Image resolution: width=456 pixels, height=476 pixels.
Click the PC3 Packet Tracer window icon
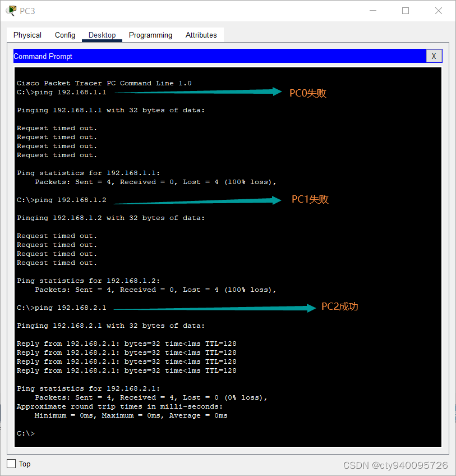click(x=11, y=11)
